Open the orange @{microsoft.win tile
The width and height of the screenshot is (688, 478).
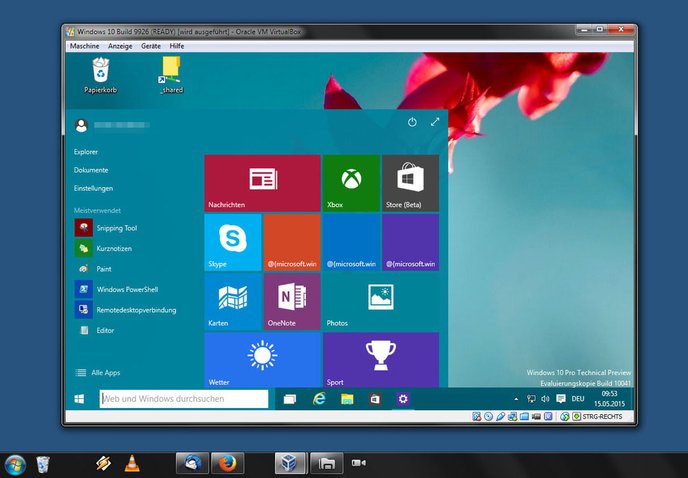click(292, 242)
